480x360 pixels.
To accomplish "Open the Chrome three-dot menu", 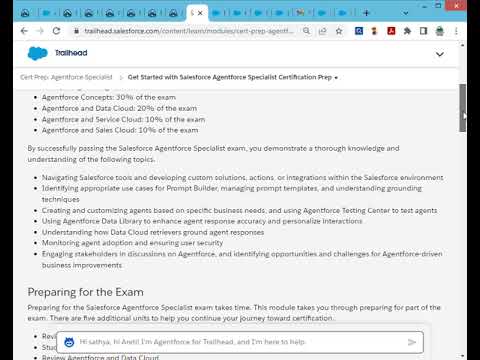I will click(456, 31).
